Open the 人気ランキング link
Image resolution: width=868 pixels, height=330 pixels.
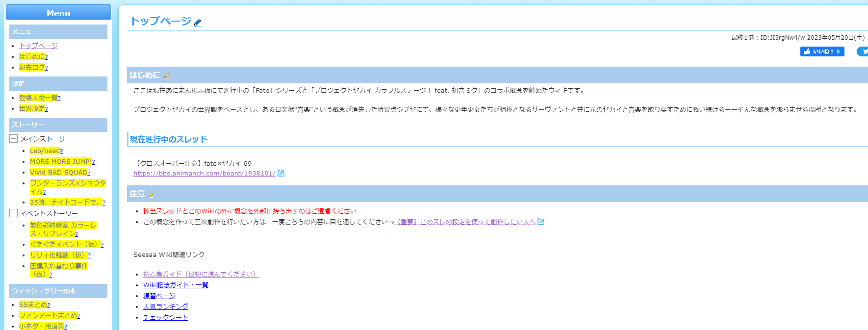click(166, 306)
